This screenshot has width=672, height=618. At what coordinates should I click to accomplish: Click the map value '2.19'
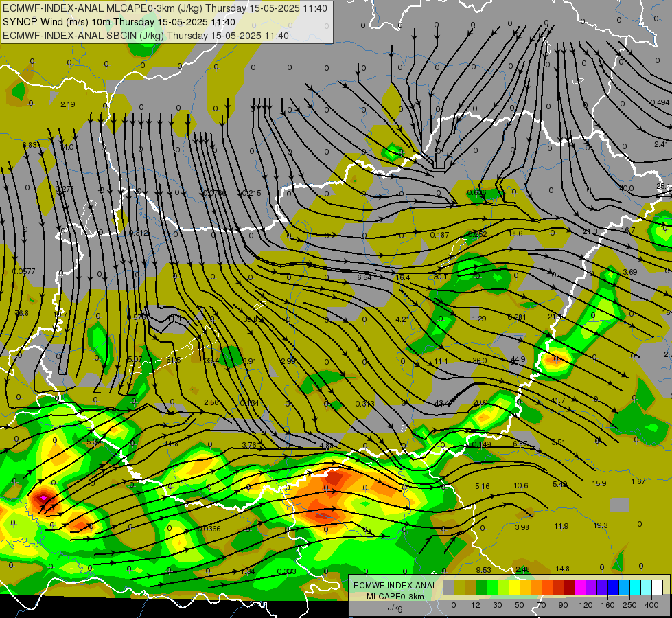click(68, 104)
